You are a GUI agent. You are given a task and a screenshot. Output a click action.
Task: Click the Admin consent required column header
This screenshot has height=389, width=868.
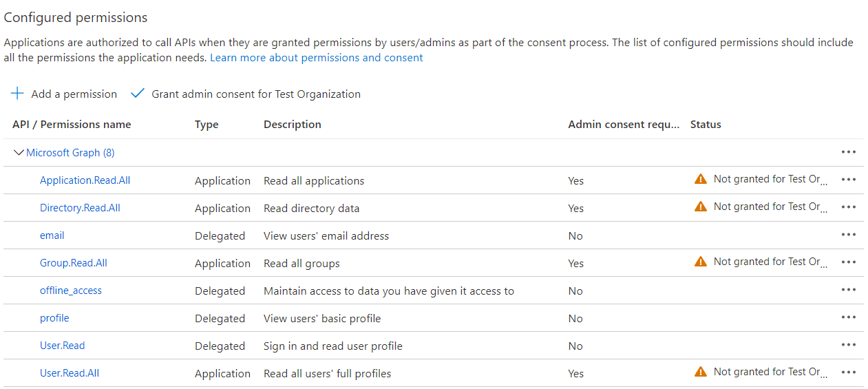click(x=624, y=125)
